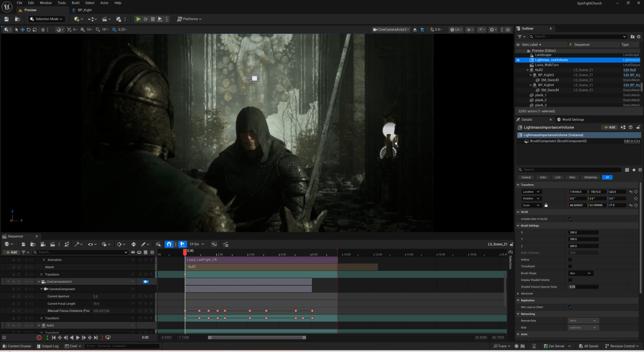Viewport: 644px width, 352px height.
Task: Click the Sequencer timeline range scrollbar
Action: (x=257, y=338)
